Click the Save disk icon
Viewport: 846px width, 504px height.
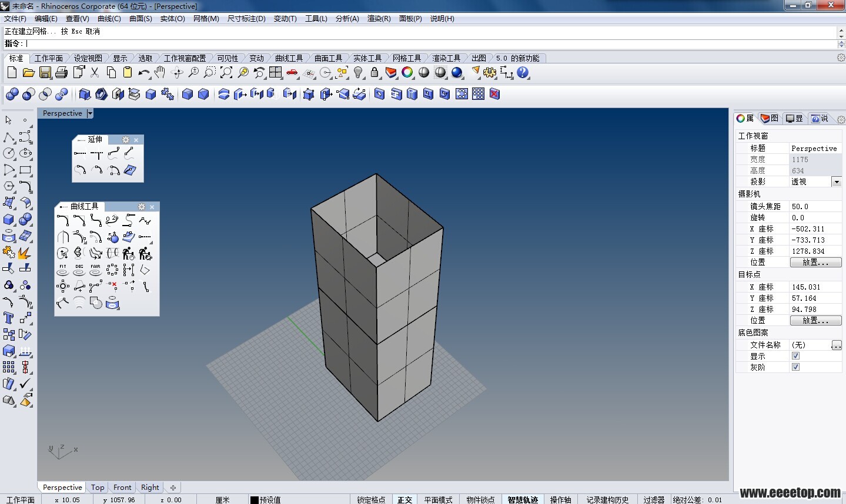coord(45,73)
